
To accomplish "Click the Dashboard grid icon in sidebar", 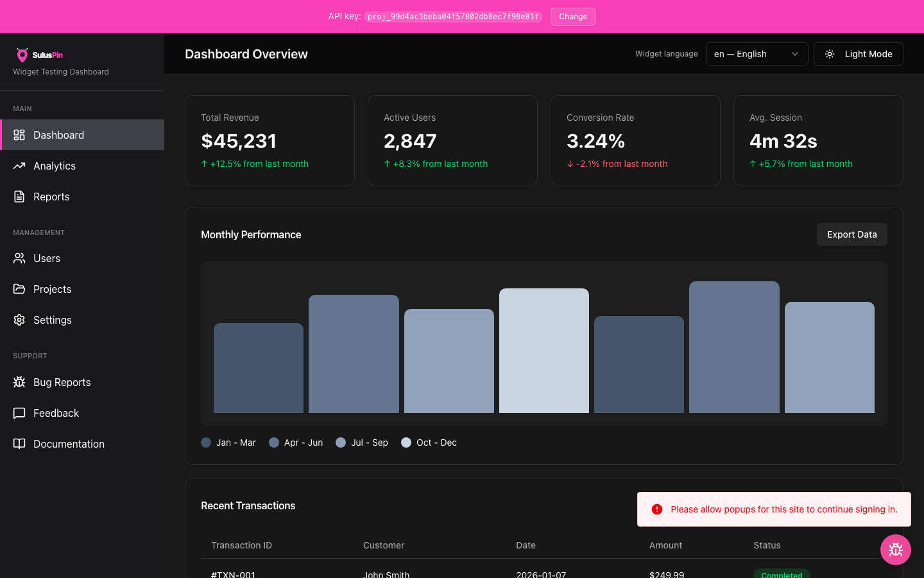I will pos(19,135).
